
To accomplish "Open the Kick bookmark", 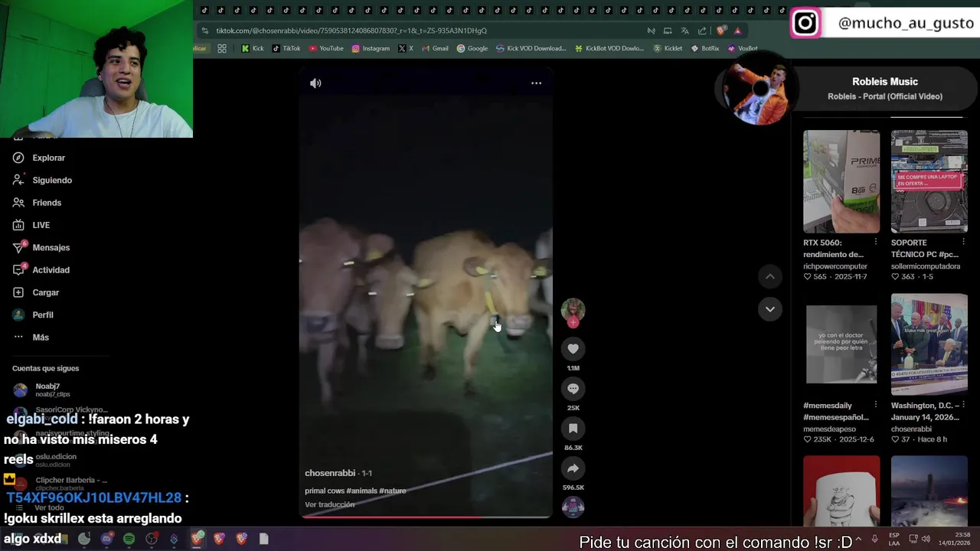I will (252, 48).
